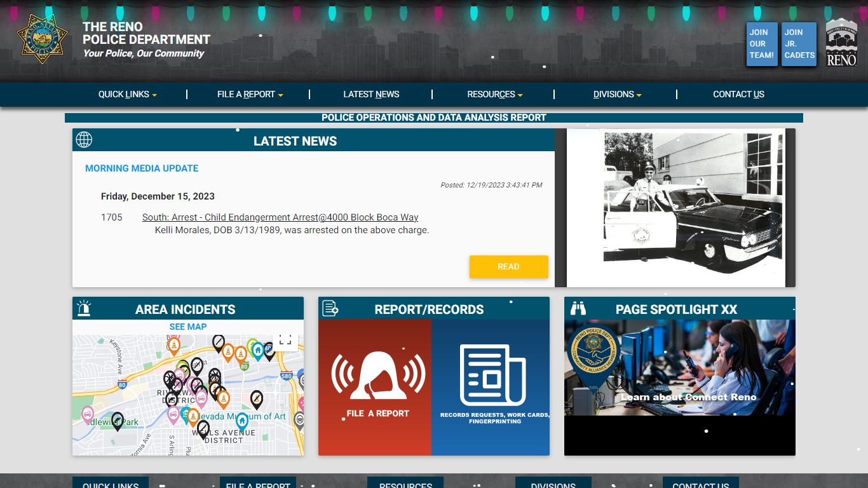Open the Records Requests newspaper tile

coord(491,388)
